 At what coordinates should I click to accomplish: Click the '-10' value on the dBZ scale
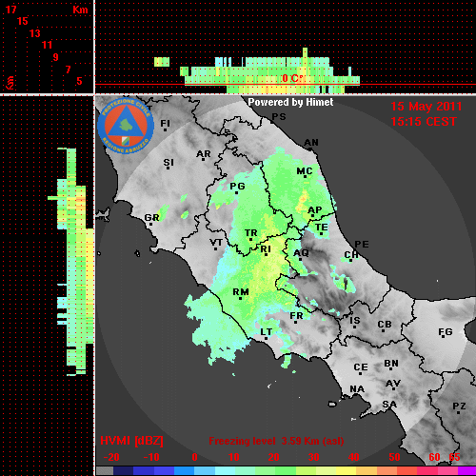[151, 457]
